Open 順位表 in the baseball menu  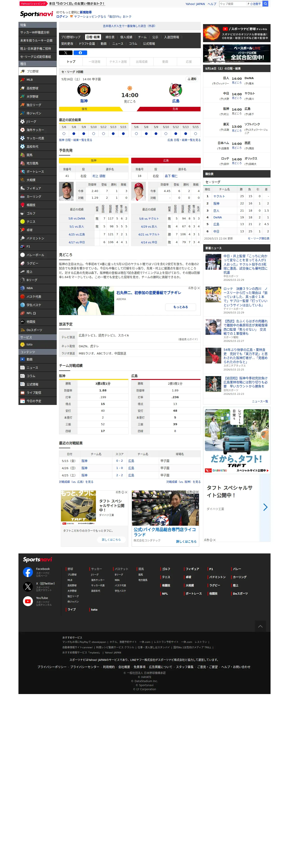pos(110,37)
